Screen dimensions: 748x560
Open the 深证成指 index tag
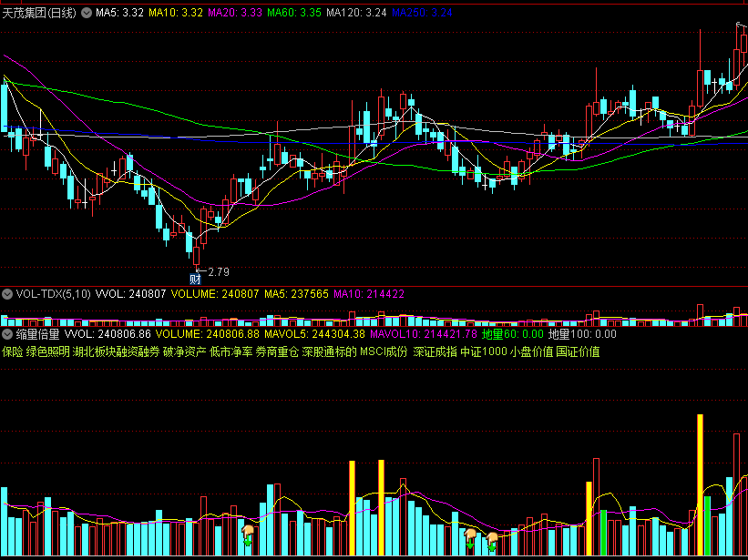[435, 352]
